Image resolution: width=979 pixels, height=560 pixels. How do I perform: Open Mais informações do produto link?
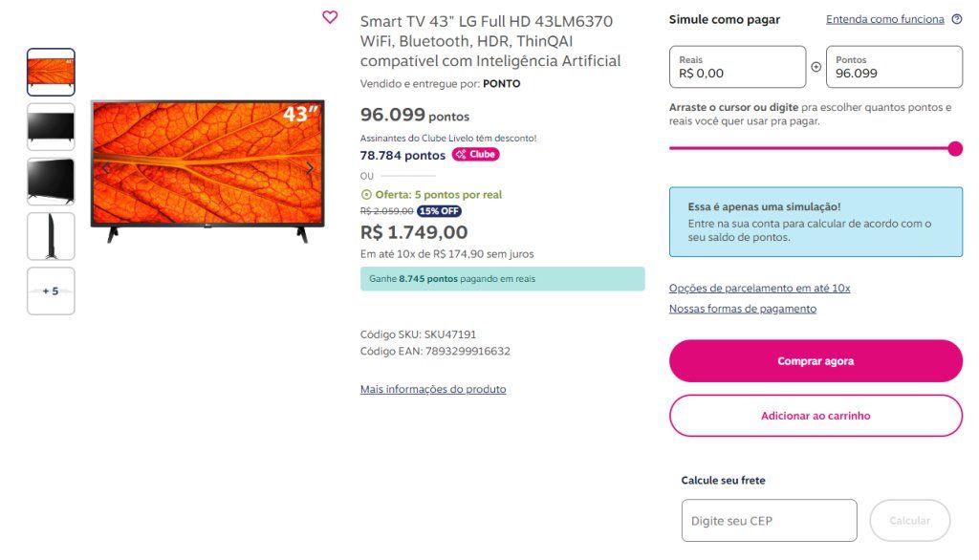(433, 389)
